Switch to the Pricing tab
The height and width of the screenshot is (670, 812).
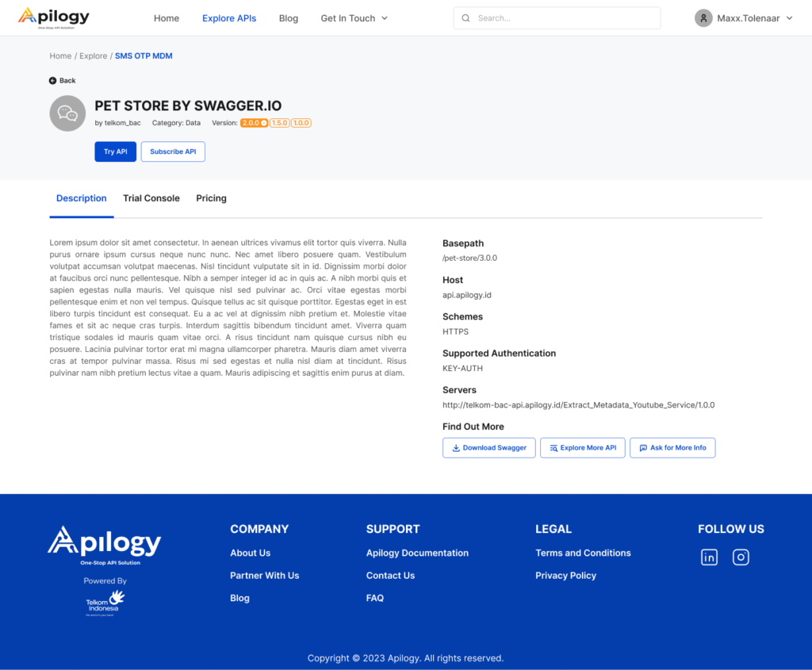211,198
